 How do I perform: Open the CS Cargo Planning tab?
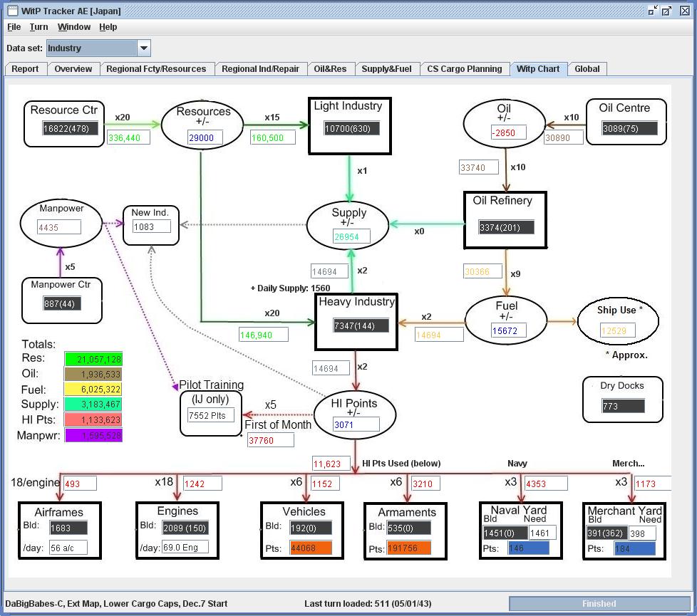tap(465, 69)
